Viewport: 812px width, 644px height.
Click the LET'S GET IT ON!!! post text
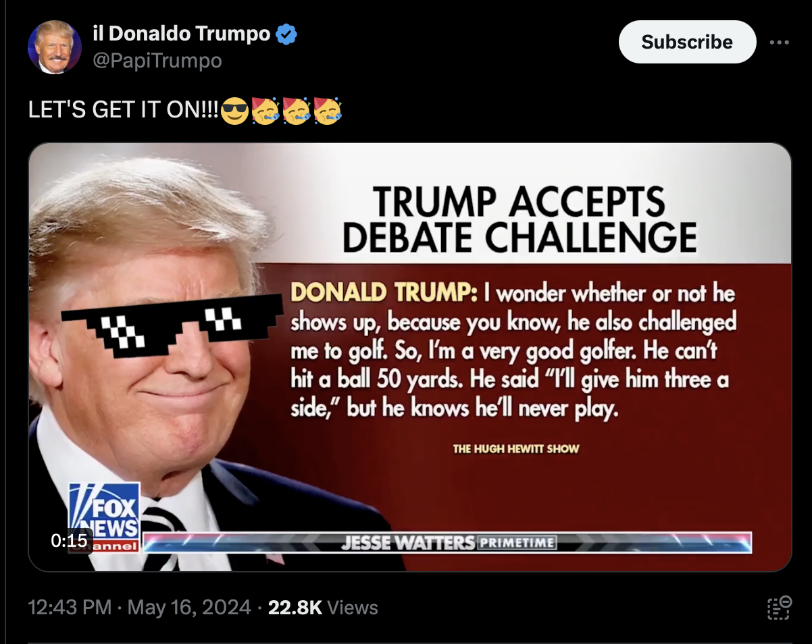pyautogui.click(x=124, y=110)
